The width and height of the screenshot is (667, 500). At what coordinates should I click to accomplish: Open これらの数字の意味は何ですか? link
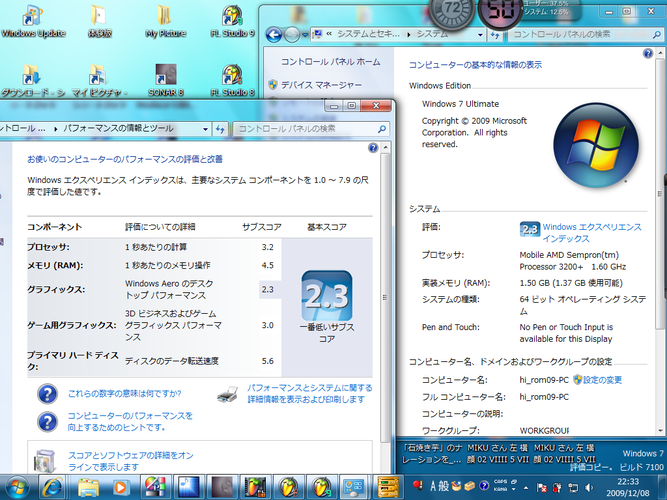pyautogui.click(x=125, y=394)
